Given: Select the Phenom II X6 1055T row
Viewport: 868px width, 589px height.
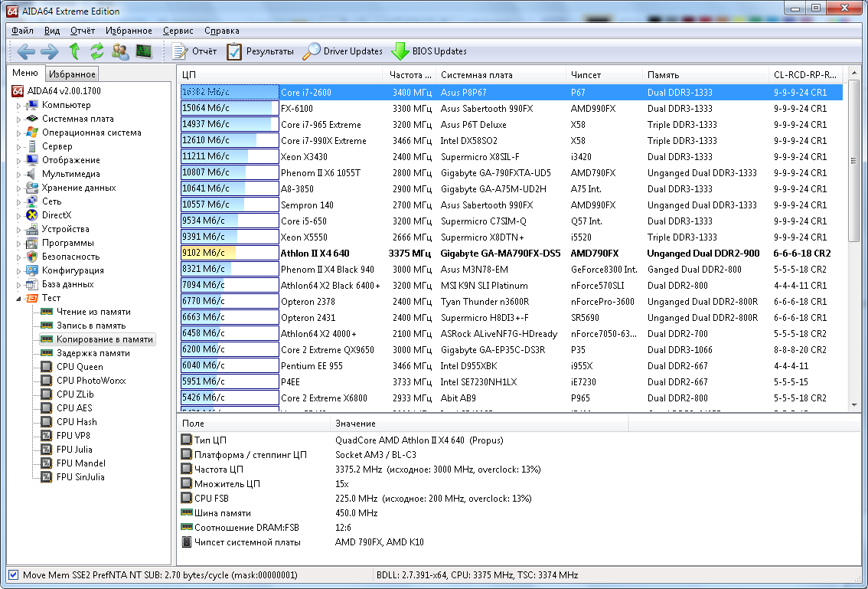Looking at the screenshot, I should point(511,173).
